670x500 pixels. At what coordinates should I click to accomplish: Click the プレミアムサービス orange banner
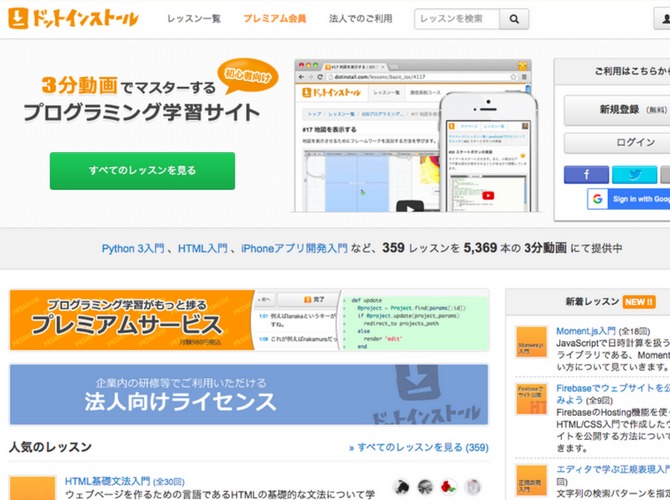click(249, 320)
